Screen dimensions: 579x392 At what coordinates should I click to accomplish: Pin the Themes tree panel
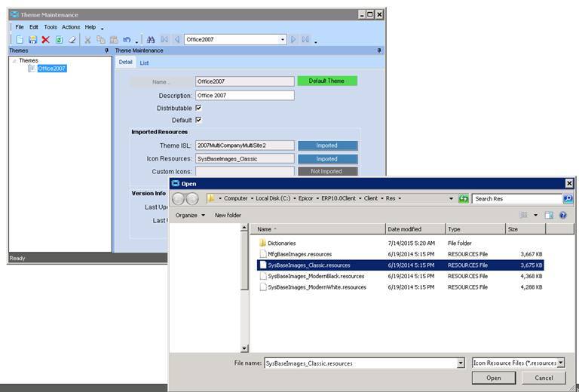(x=107, y=51)
